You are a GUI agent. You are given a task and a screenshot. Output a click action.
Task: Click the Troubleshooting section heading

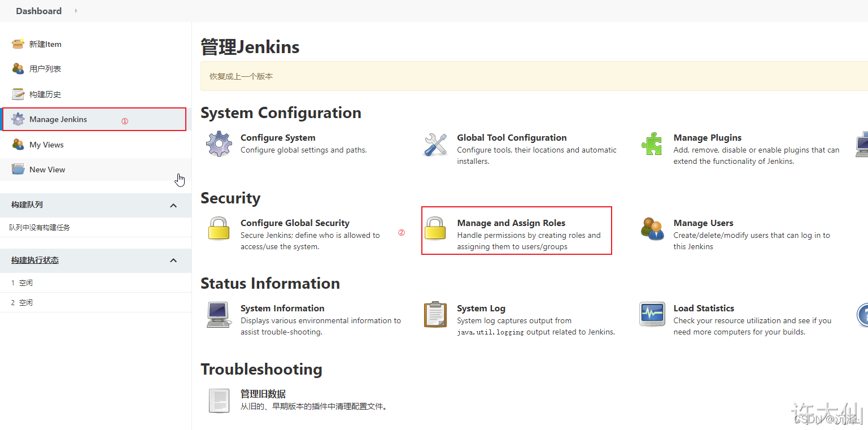[x=261, y=370]
